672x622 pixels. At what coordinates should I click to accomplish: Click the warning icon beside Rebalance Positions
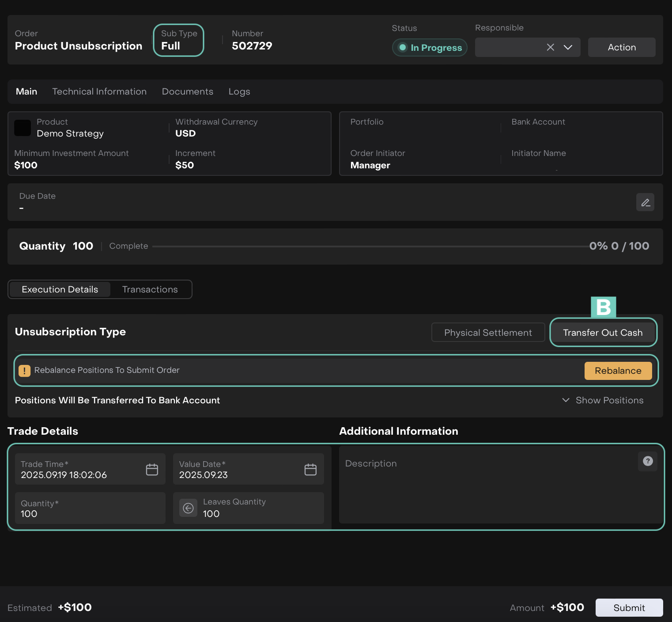point(25,371)
